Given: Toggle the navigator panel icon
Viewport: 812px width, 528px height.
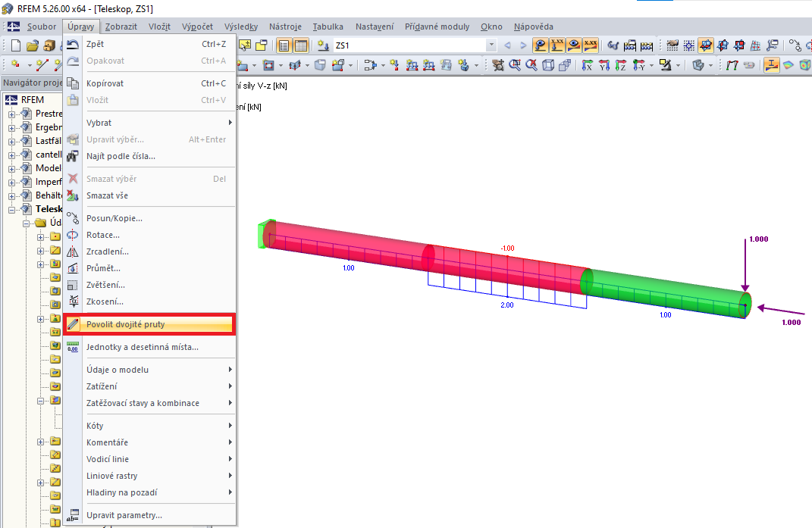Looking at the screenshot, I should [x=284, y=45].
